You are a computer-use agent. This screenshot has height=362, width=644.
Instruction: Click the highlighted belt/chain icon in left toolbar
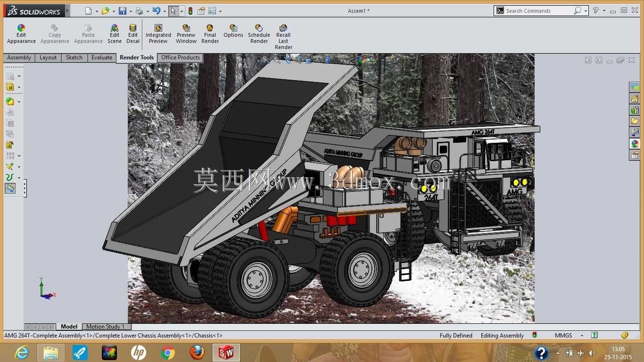point(10,189)
